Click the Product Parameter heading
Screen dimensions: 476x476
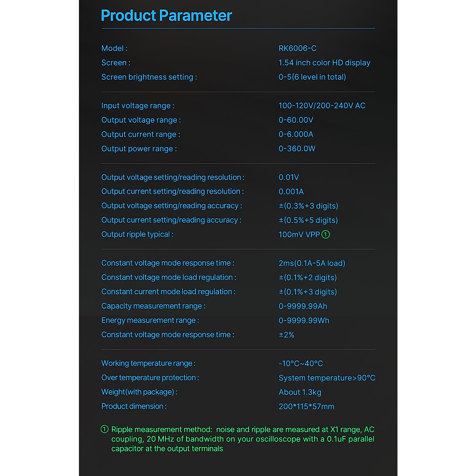click(166, 15)
